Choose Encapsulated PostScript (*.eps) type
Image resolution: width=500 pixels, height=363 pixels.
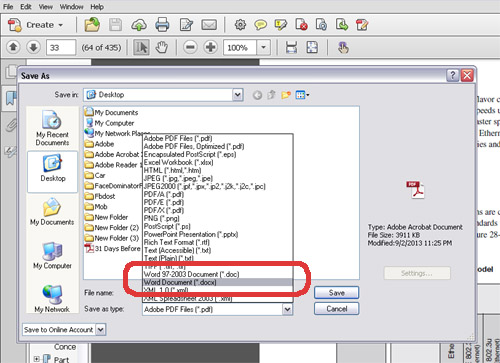pos(218,154)
